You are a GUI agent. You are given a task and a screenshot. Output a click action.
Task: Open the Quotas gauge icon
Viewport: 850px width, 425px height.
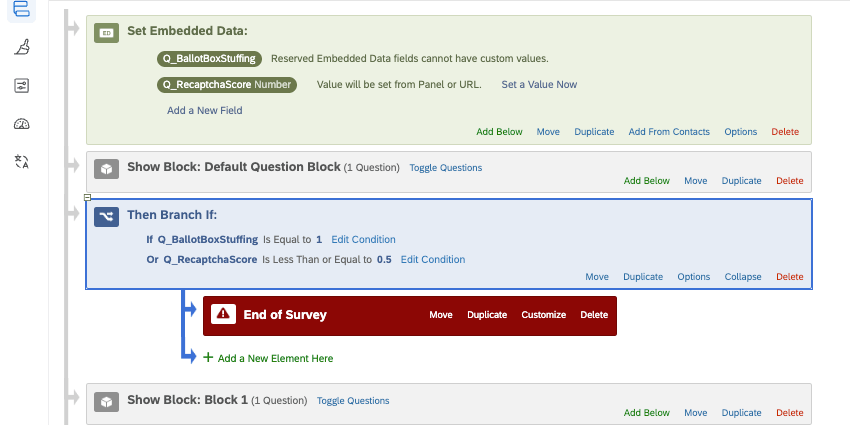point(22,123)
